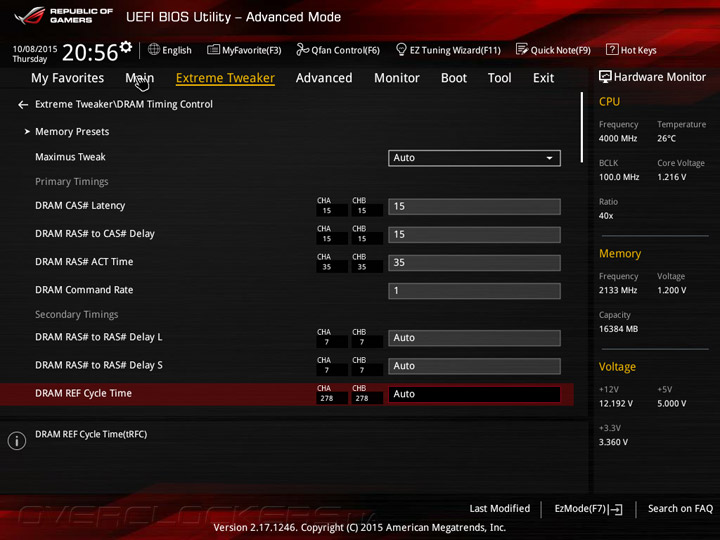Edit the DRAM REF Cycle Time field
720x540 pixels.
[474, 394]
